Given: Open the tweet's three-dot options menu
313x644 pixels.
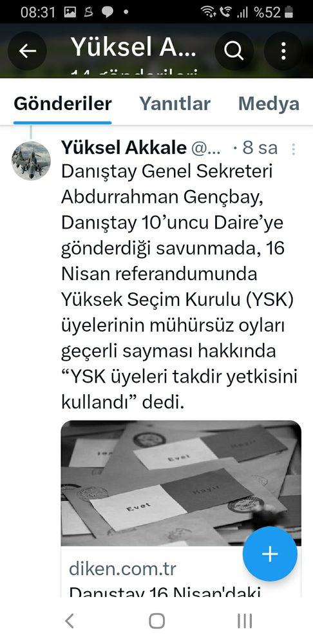Looking at the screenshot, I should tap(293, 149).
